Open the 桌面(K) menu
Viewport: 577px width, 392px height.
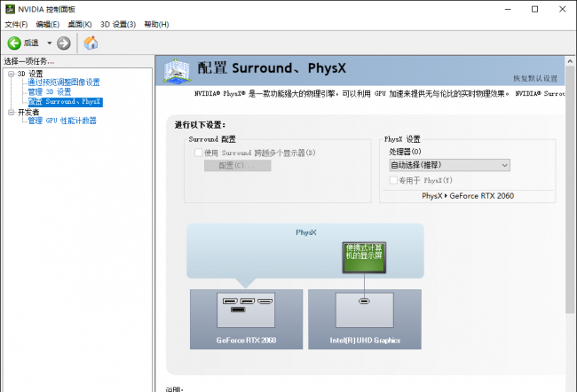point(80,24)
